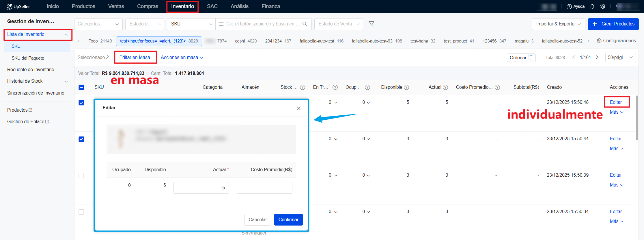Click the search magnifier icon
The height and width of the screenshot is (240, 644).
pos(305,24)
